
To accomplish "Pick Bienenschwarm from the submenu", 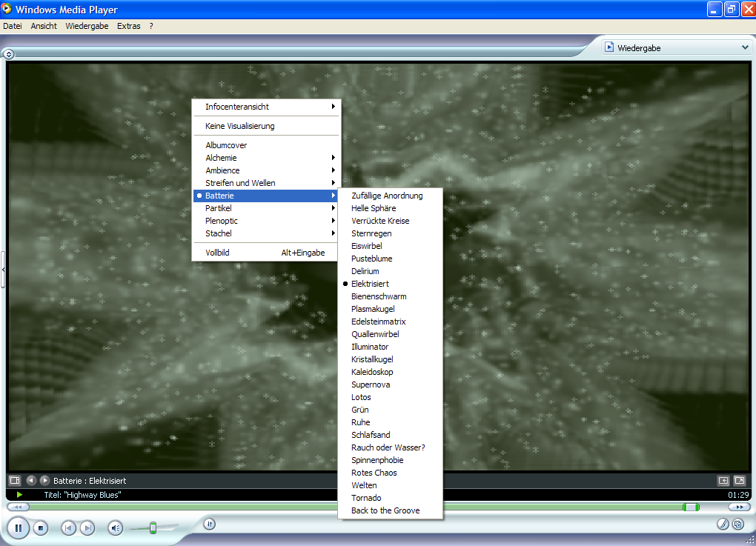I will [x=390, y=296].
